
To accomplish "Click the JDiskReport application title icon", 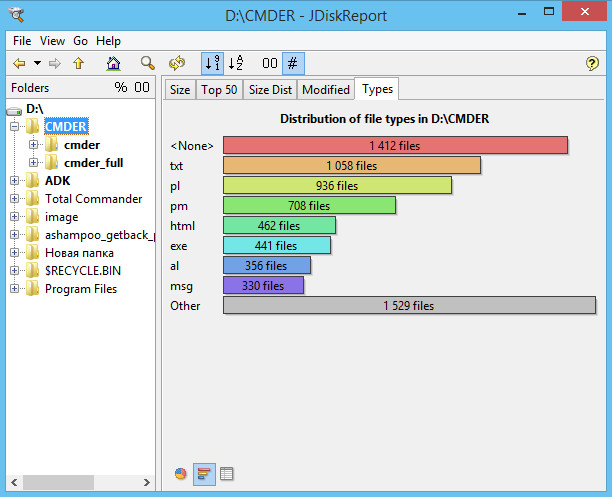I will 16,14.
